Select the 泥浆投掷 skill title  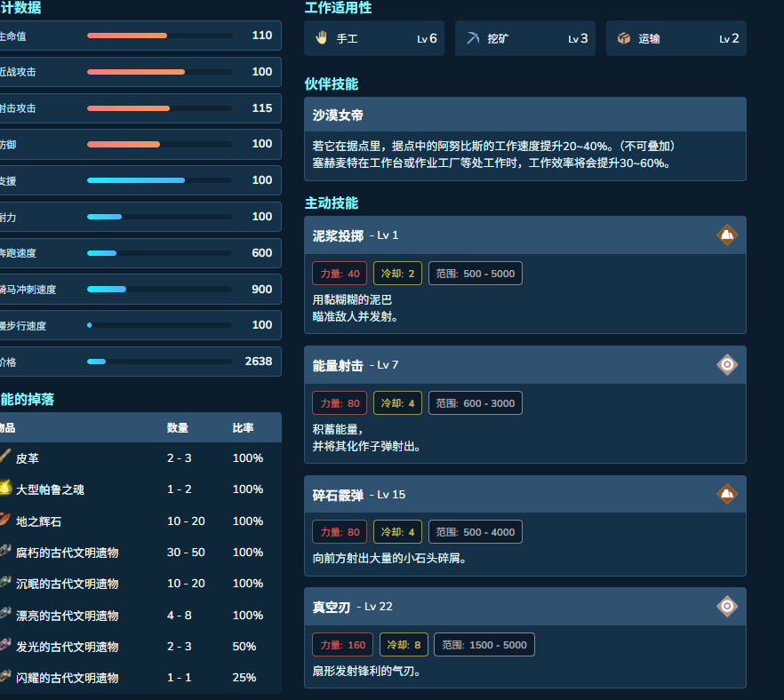click(338, 235)
